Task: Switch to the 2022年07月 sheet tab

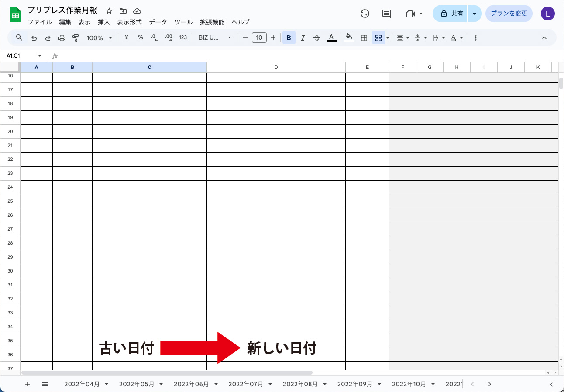Action: pos(246,384)
